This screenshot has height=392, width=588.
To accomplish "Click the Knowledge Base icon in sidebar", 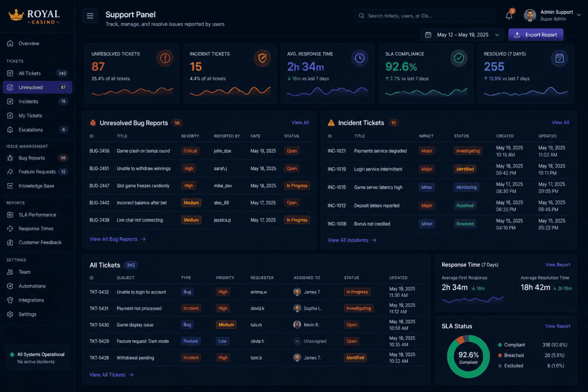I will click(x=10, y=186).
